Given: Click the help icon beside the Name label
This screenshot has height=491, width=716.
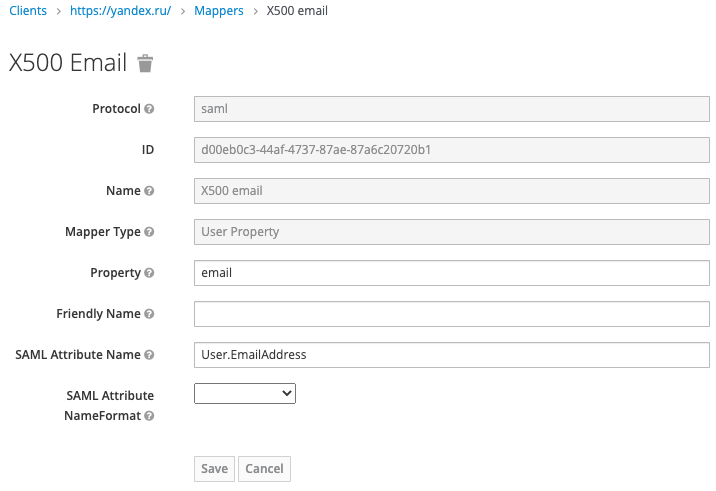Looking at the screenshot, I should (149, 191).
